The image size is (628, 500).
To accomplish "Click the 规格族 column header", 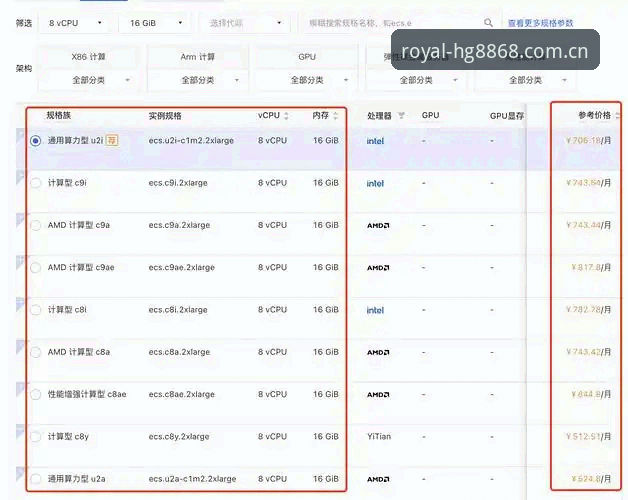I will pyautogui.click(x=58, y=115).
